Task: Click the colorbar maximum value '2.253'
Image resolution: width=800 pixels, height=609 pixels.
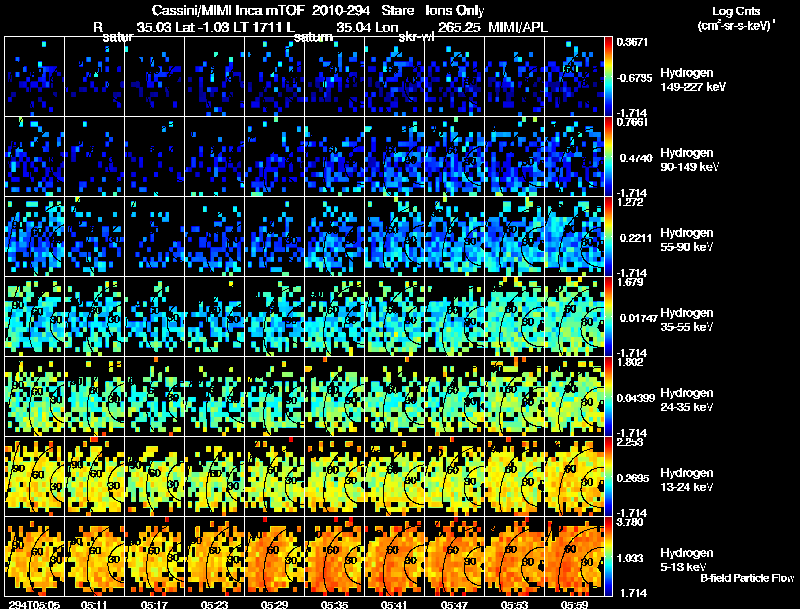Action: 630,442
